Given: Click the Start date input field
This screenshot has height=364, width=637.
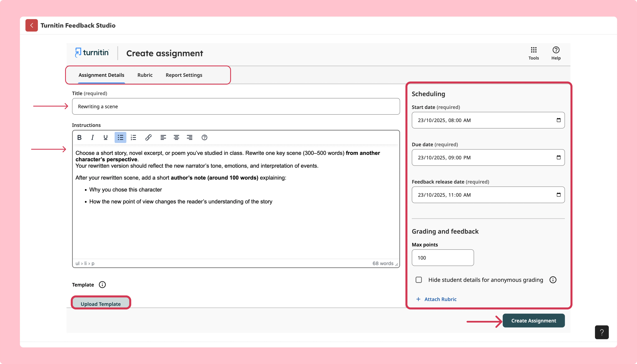Looking at the screenshot, I should click(488, 120).
